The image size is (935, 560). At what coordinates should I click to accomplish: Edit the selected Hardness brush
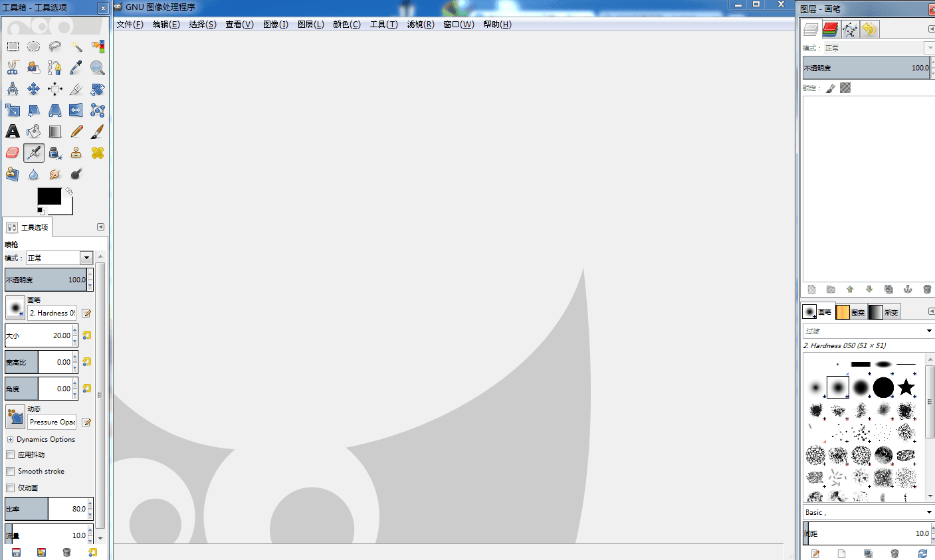click(x=86, y=314)
